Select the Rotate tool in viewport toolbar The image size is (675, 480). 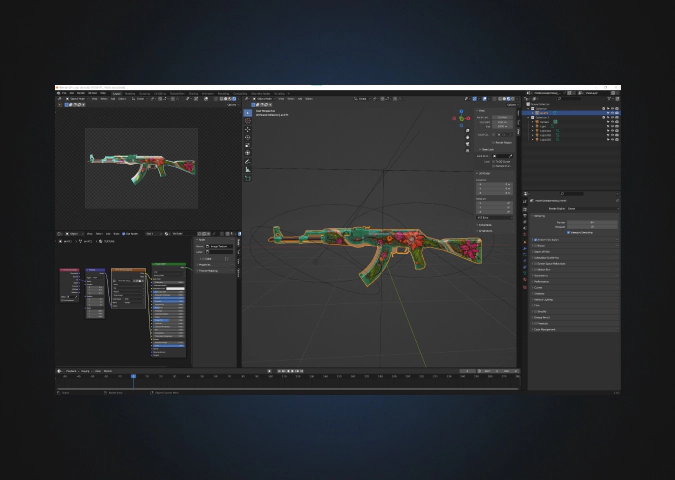[248, 137]
